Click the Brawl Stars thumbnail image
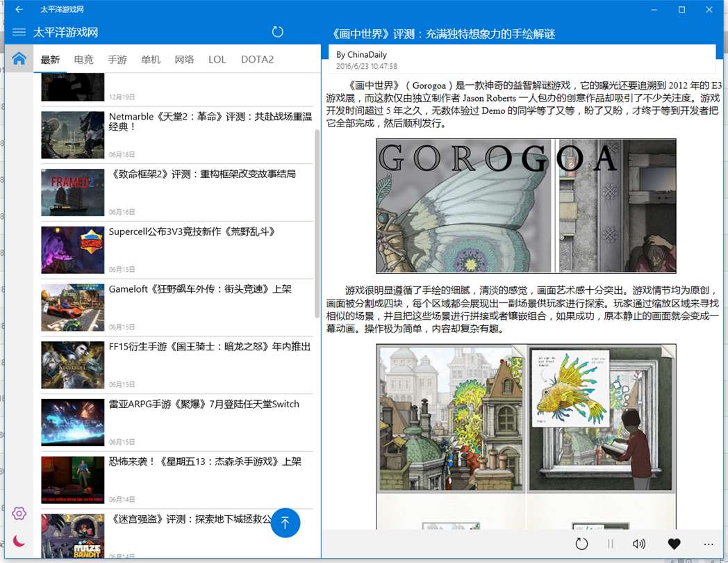The width and height of the screenshot is (728, 563). coord(72,250)
